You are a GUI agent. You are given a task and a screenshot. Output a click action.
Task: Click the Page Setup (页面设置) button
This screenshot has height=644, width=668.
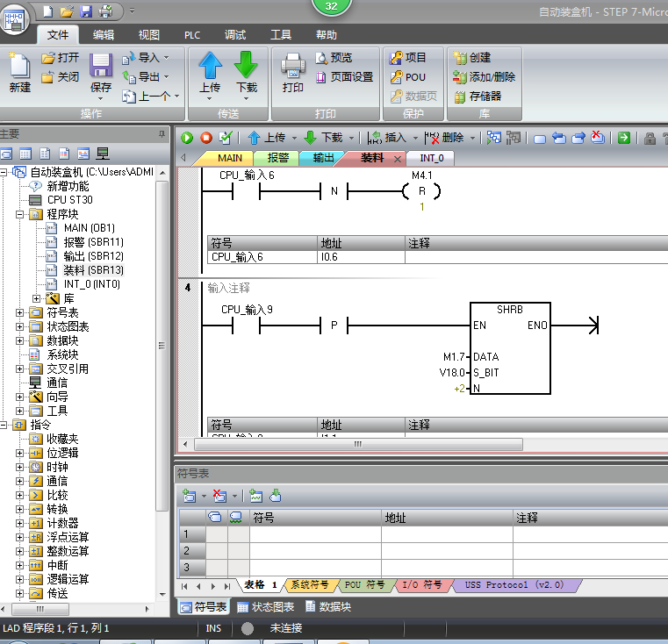tap(344, 76)
